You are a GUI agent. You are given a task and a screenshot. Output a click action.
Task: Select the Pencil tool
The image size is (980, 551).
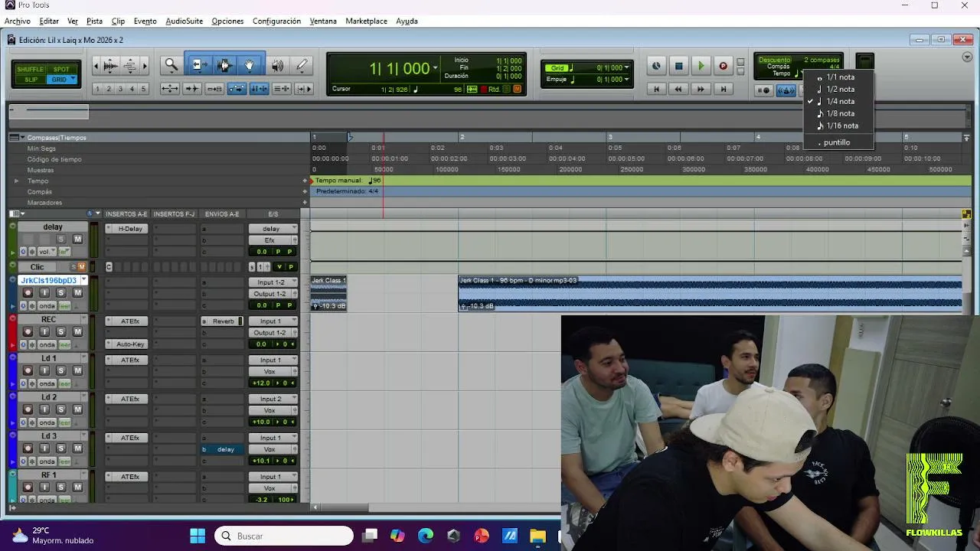(302, 66)
